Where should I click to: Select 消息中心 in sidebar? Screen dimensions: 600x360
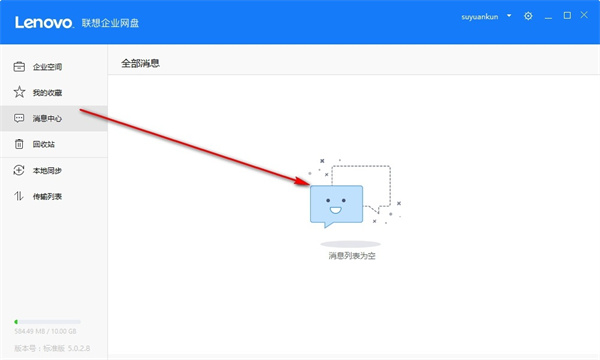pyautogui.click(x=54, y=118)
